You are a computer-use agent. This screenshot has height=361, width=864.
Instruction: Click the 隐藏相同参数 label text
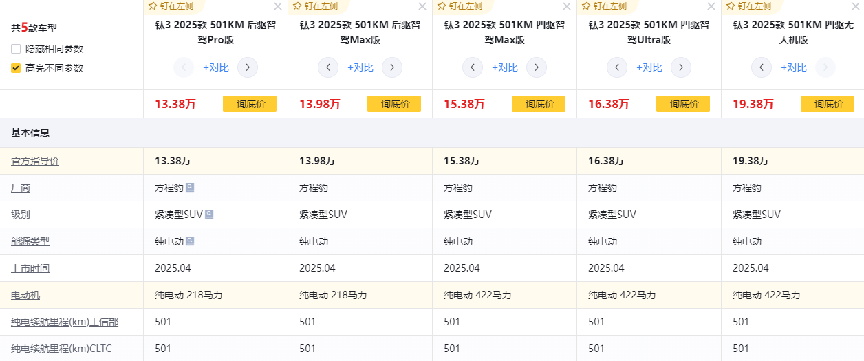point(54,49)
